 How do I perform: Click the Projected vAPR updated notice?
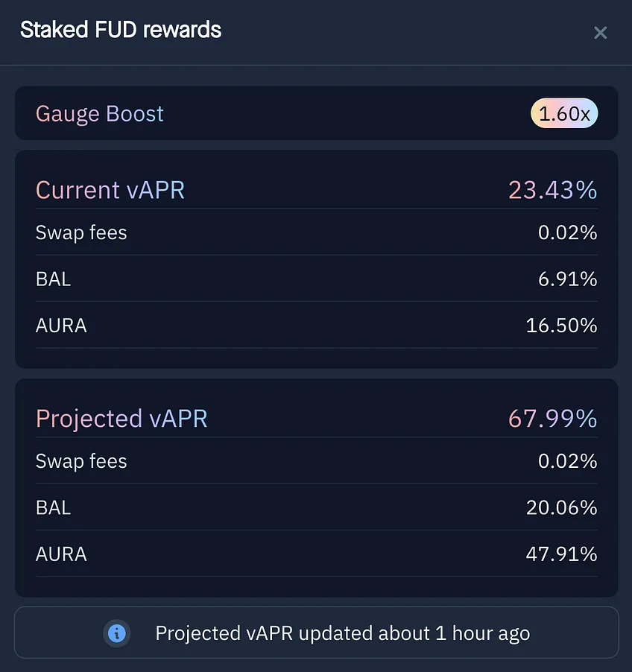click(317, 633)
